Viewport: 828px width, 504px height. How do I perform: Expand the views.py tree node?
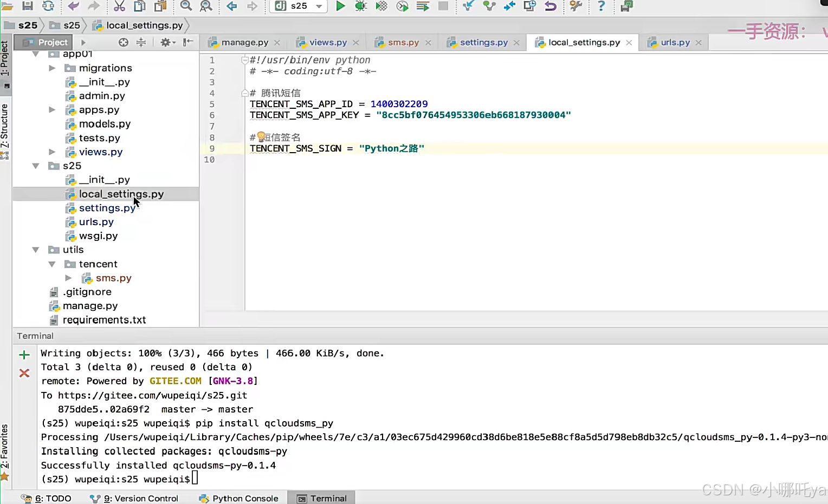click(52, 152)
